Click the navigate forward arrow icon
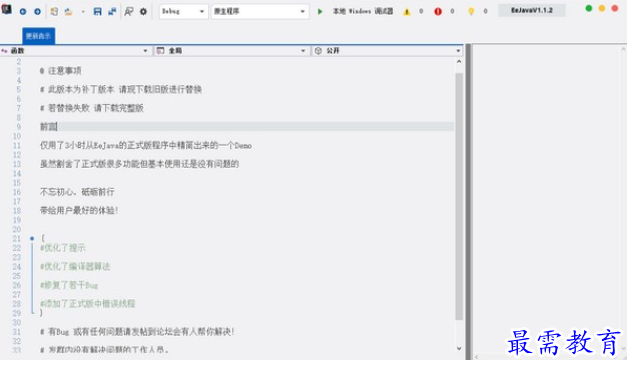Screen dimensions: 629x374 coord(38,12)
